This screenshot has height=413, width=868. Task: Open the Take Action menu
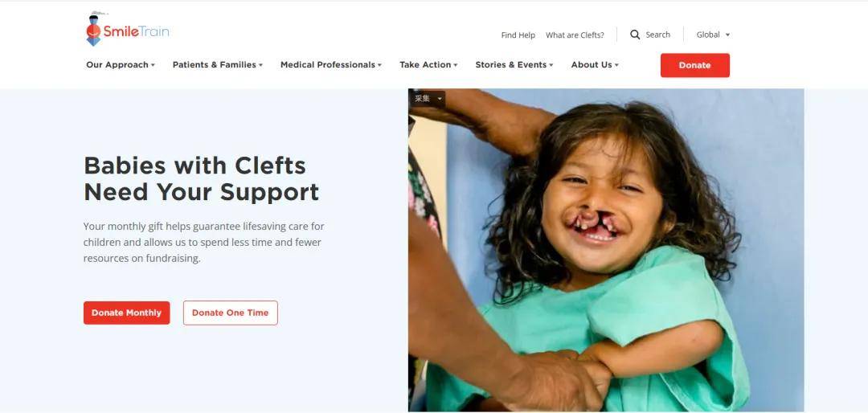click(428, 65)
